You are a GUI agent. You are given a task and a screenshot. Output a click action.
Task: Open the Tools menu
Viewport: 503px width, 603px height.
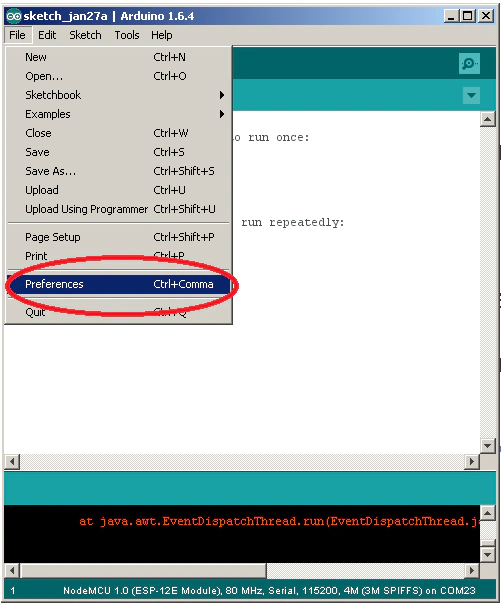(x=127, y=35)
